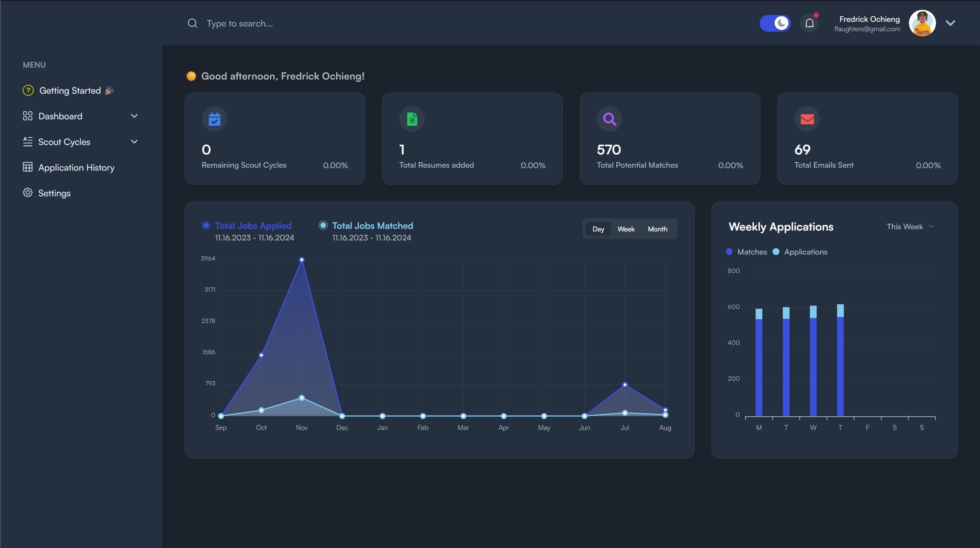Open the user profile dropdown arrow
Viewport: 980px width, 548px height.
950,23
